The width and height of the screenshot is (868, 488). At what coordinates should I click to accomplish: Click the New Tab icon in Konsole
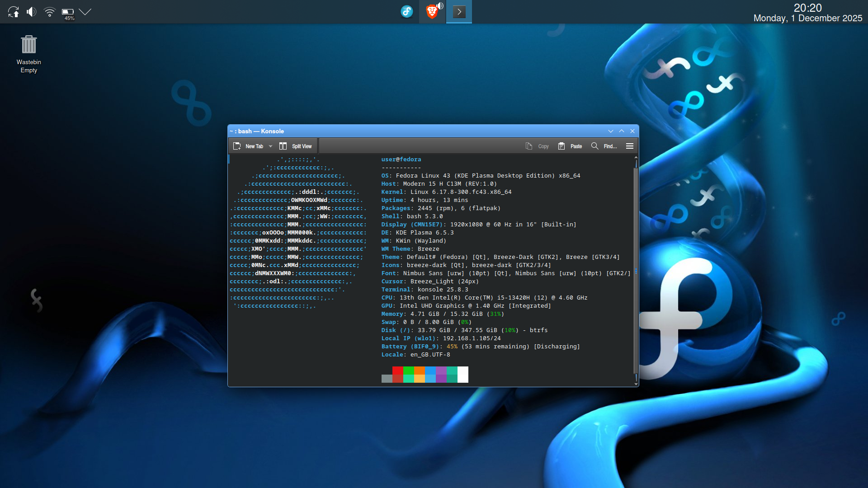click(237, 146)
